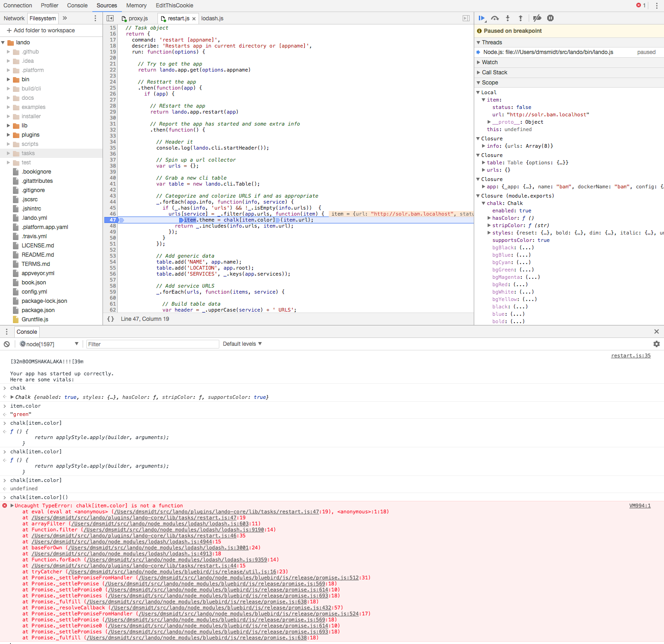
Task: Switch to the Memory panel
Action: (x=136, y=5)
